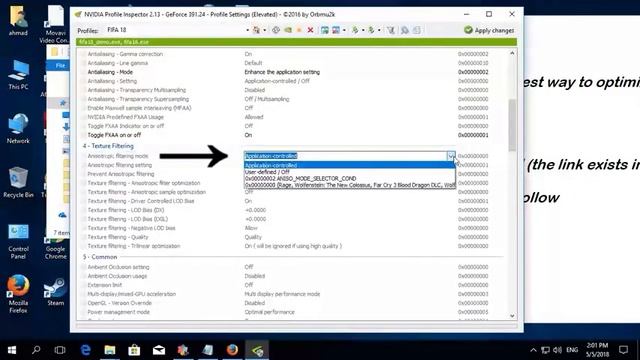Click the volume icon in system tray
This screenshot has width=640, height=360.
coord(557,350)
